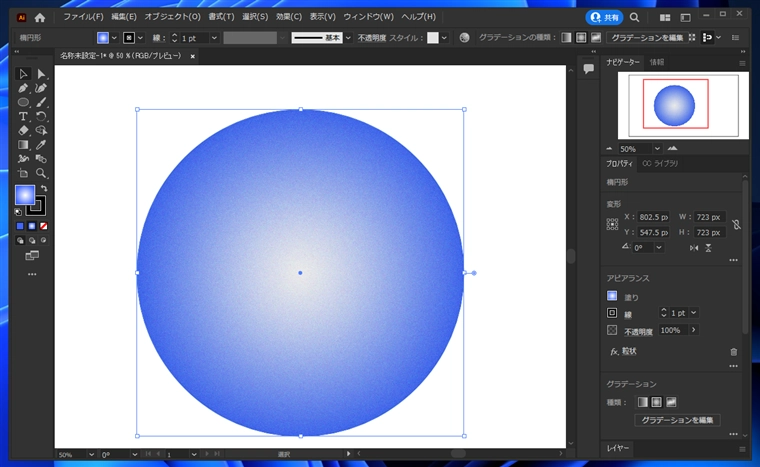Image resolution: width=760 pixels, height=467 pixels.
Task: Open fill color dropdown in control bar
Action: pyautogui.click(x=114, y=38)
